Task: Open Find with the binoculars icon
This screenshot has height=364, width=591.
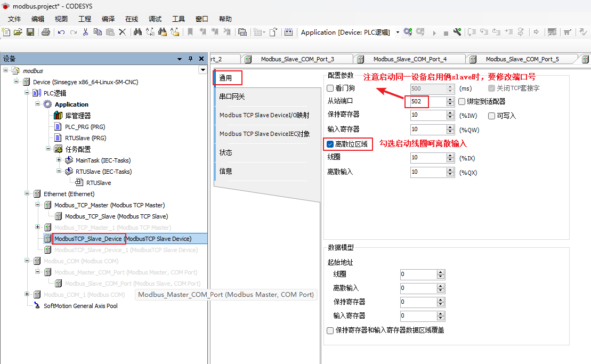Action: (x=137, y=32)
